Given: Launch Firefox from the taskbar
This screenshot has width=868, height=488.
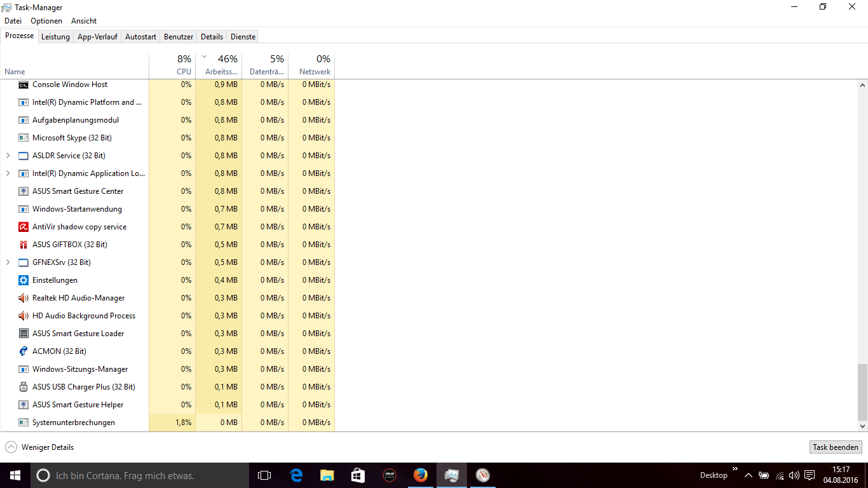Looking at the screenshot, I should 420,475.
